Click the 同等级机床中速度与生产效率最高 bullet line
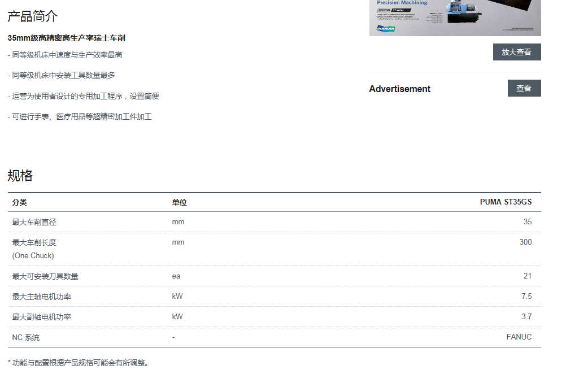 point(65,55)
